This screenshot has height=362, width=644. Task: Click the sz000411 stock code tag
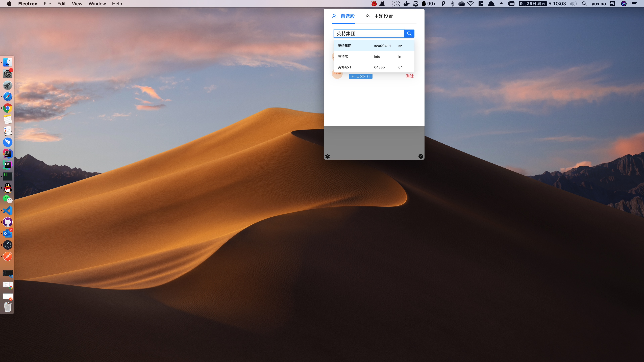tap(360, 76)
